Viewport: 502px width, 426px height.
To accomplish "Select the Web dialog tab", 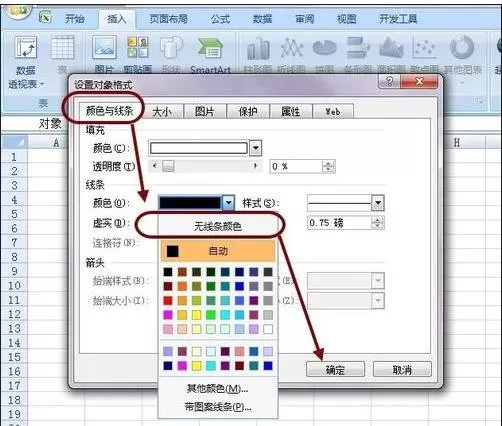I will tap(333, 111).
